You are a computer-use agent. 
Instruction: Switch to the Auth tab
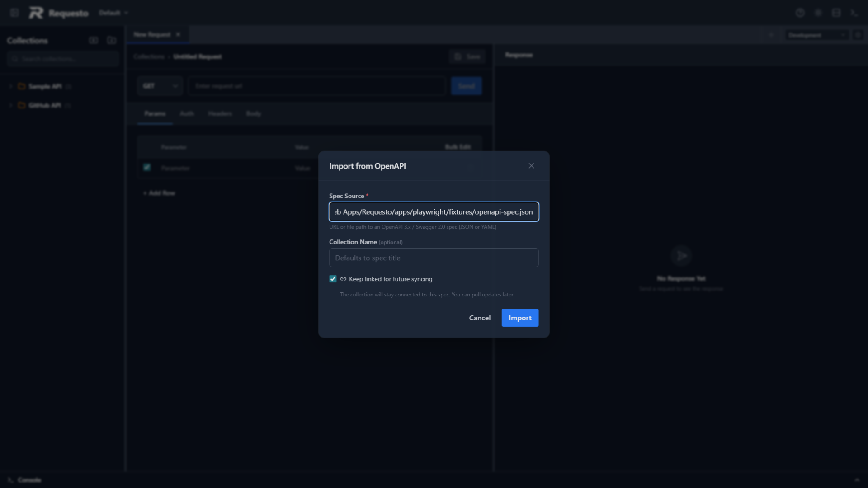[187, 113]
